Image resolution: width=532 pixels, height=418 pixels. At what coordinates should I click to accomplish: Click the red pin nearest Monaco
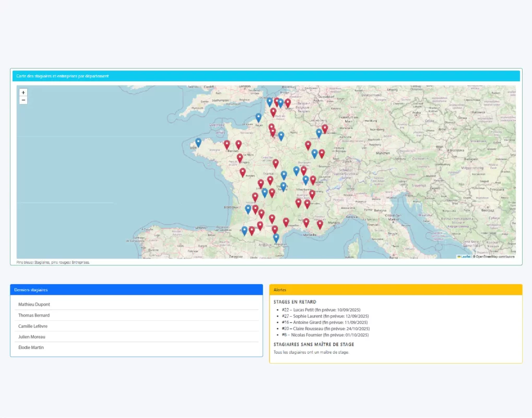point(320,224)
